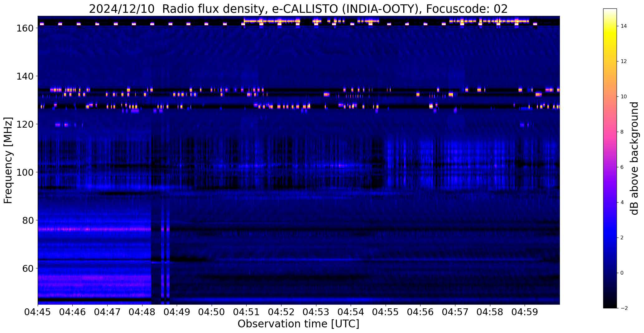Image resolution: width=644 pixels, height=333 pixels.
Task: Click the colorbar tick label 2
Action: click(622, 238)
